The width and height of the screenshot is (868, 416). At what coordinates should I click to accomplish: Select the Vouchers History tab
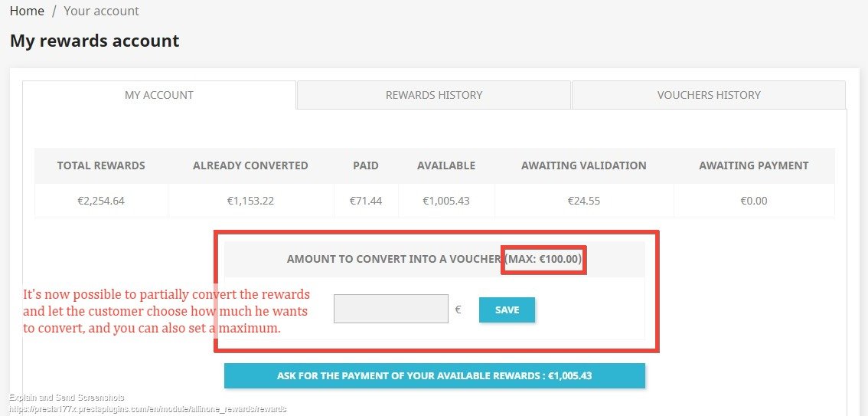(x=709, y=95)
